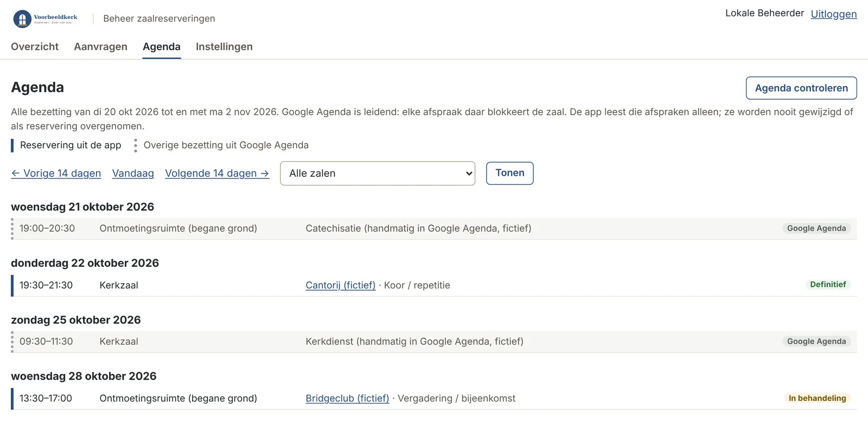This screenshot has height=430, width=868.
Task: Click the heading woensdag 21 oktober 2026
Action: click(x=82, y=207)
